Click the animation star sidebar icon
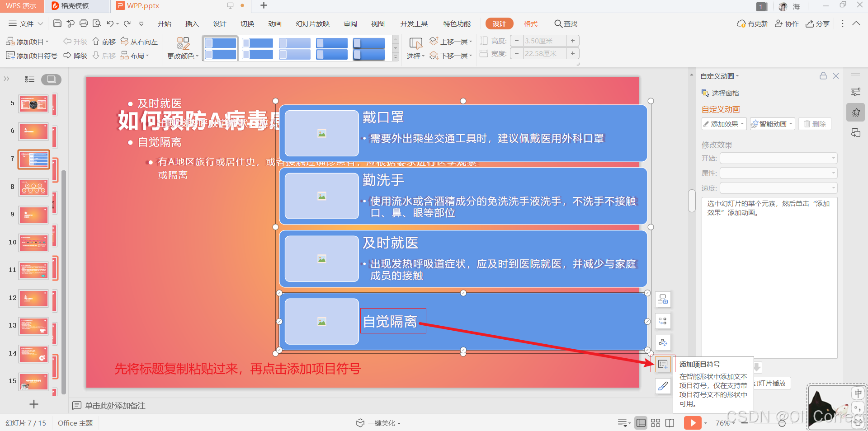868x431 pixels. (x=856, y=112)
